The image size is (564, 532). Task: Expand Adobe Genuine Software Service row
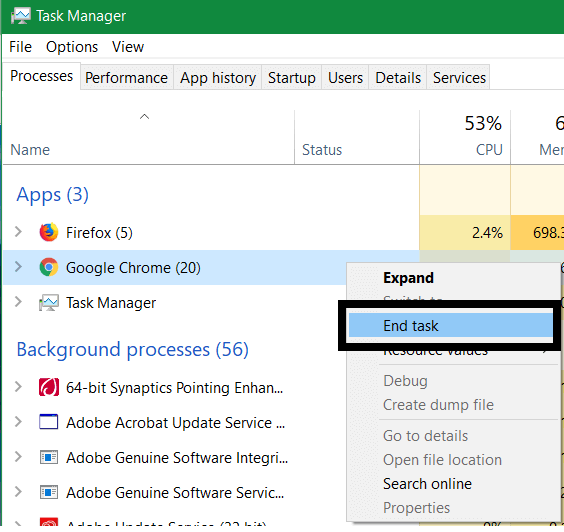point(18,492)
